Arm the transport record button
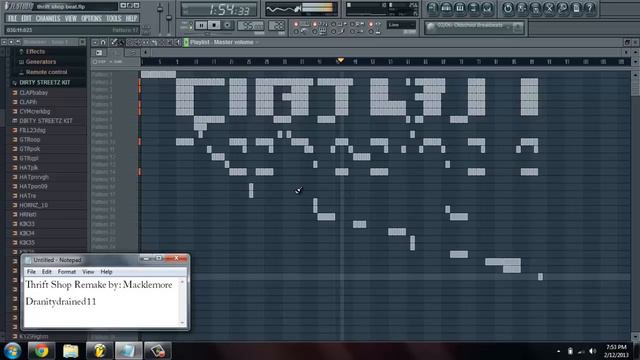This screenshot has width=640, height=360. coord(227,25)
